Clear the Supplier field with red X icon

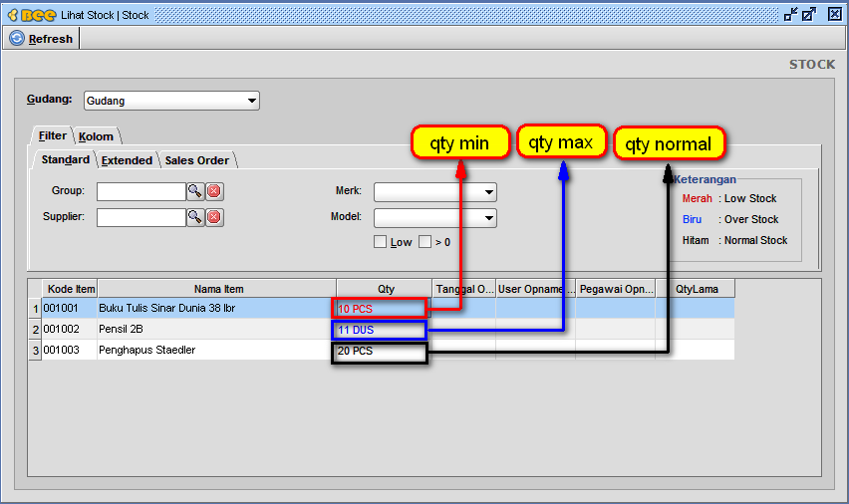click(214, 217)
